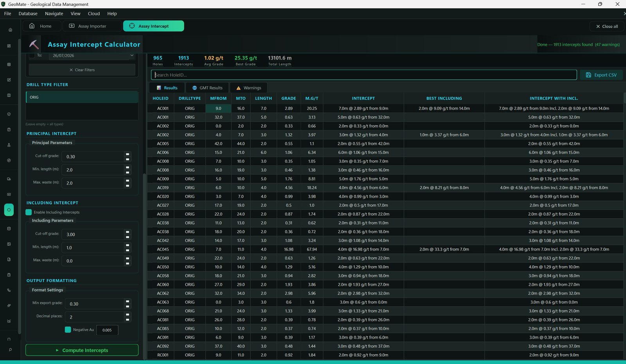This screenshot has height=364, width=626.
Task: Open the compass sidebar icon
Action: tap(9, 160)
